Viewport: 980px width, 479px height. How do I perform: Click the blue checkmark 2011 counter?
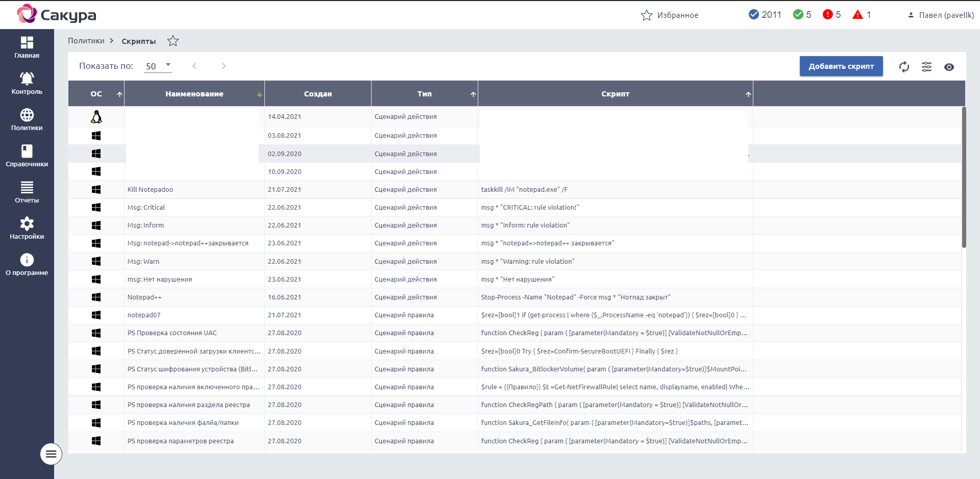coord(754,15)
